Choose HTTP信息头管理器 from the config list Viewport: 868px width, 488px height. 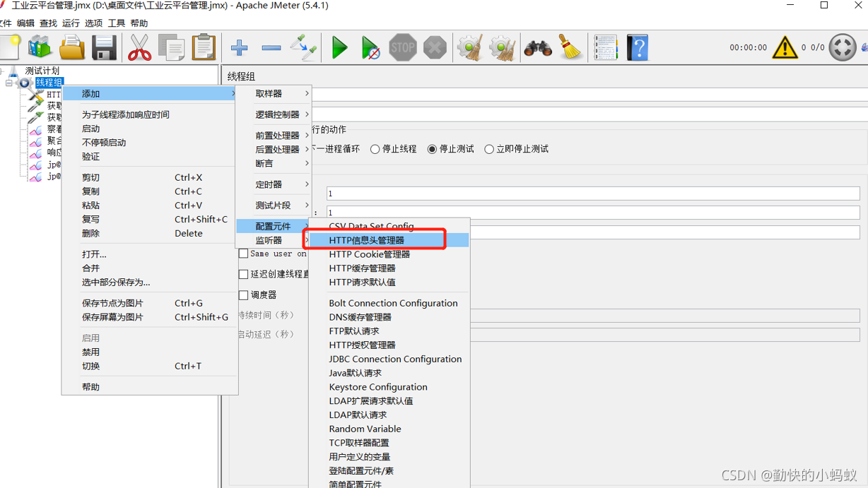(389, 240)
